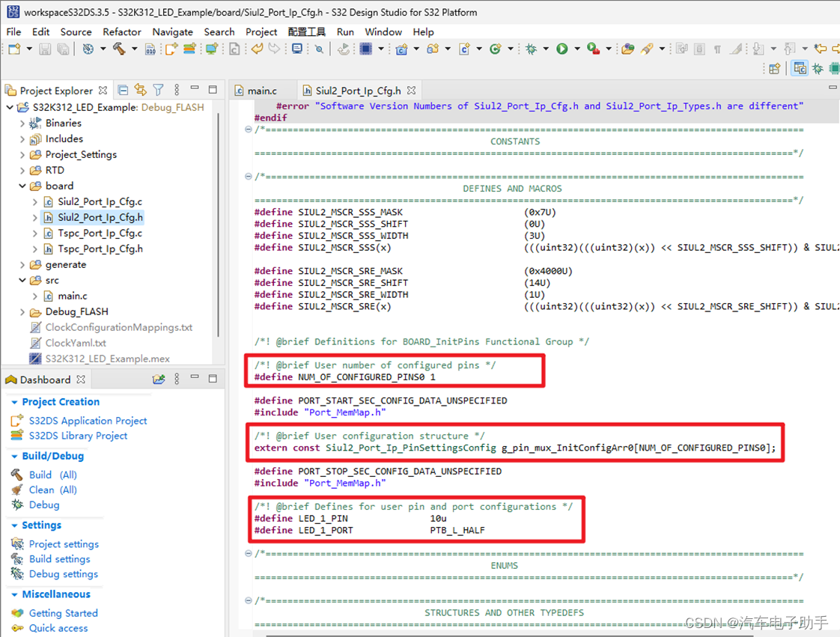Fold the DEFINES AND MACROS comment block
840x637 pixels.
tap(248, 176)
